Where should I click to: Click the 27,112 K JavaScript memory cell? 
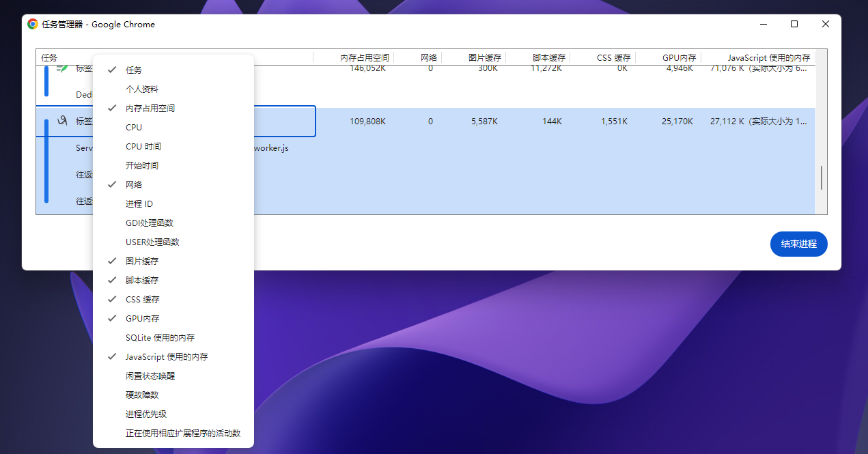point(759,122)
